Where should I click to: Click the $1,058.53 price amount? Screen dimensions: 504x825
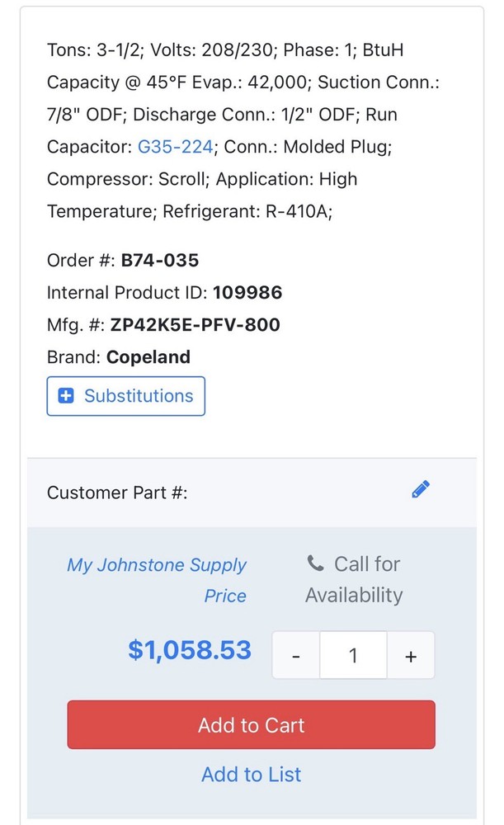tap(190, 650)
